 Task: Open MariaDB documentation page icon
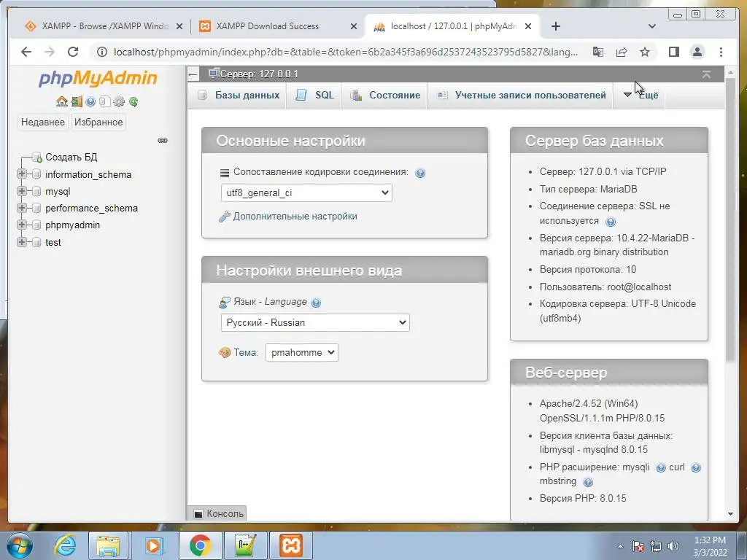click(x=105, y=101)
